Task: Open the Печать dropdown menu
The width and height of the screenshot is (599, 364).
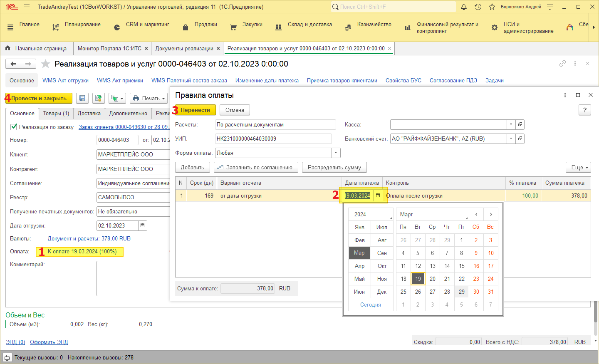Action: [149, 99]
